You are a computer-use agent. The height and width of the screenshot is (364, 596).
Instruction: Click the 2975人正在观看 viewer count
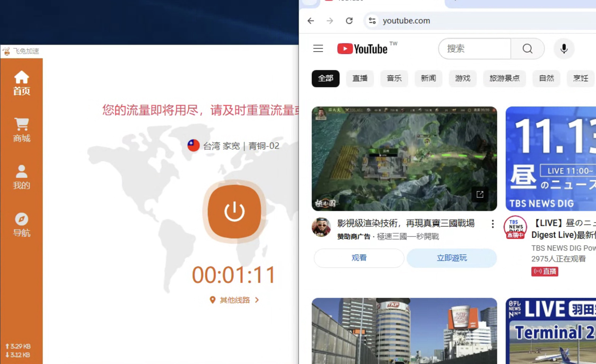(x=558, y=259)
